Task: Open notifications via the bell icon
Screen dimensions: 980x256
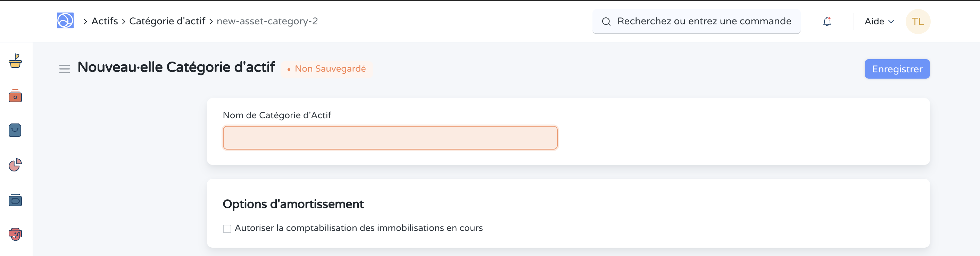Action: (x=827, y=21)
